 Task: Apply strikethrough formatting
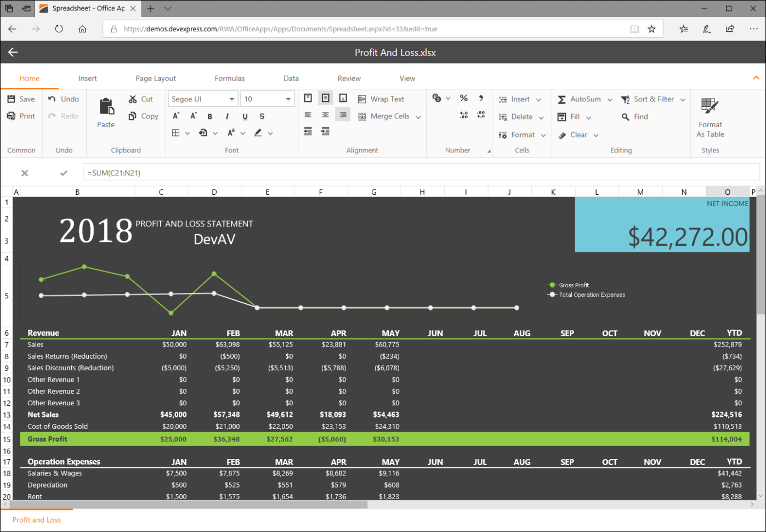(x=261, y=116)
